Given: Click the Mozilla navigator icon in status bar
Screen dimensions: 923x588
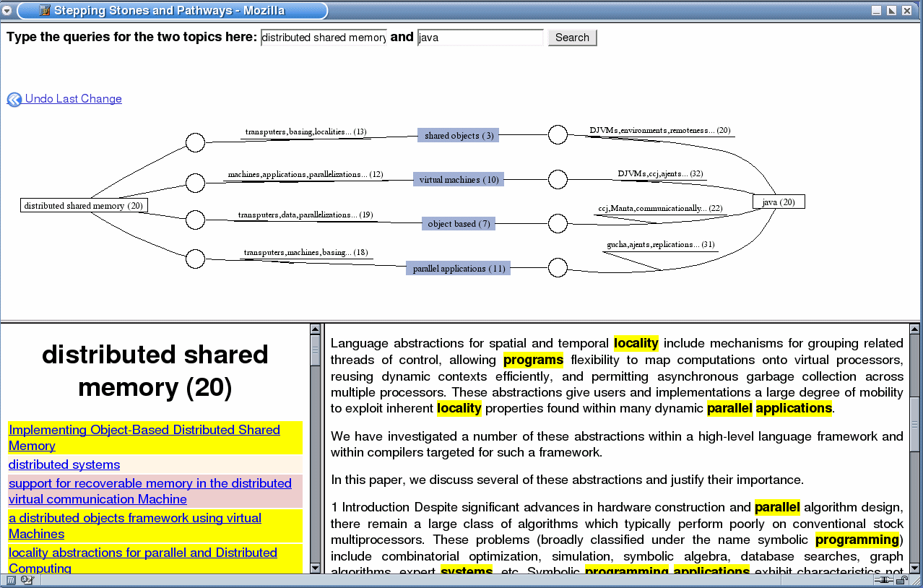Looking at the screenshot, I should pyautogui.click(x=11, y=579).
